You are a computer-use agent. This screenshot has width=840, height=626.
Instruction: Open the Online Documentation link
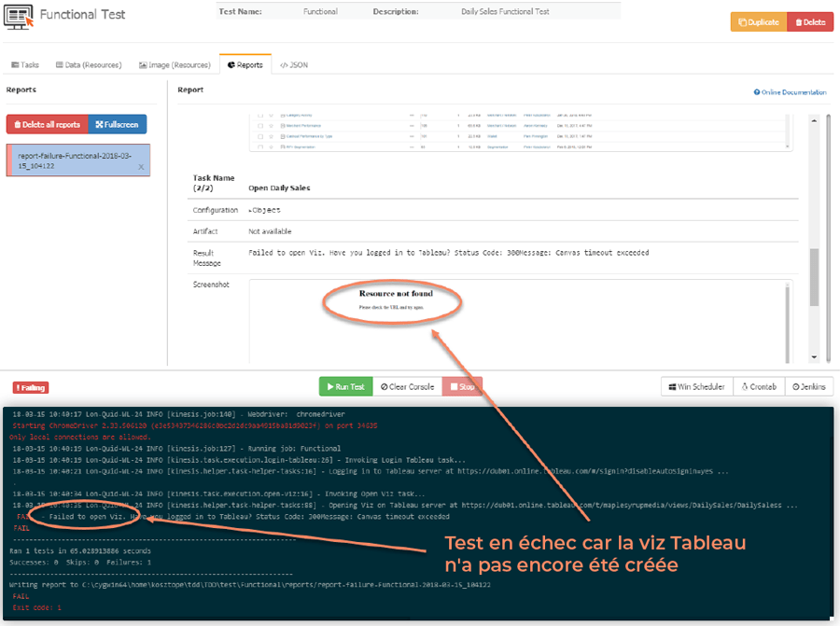tap(791, 92)
